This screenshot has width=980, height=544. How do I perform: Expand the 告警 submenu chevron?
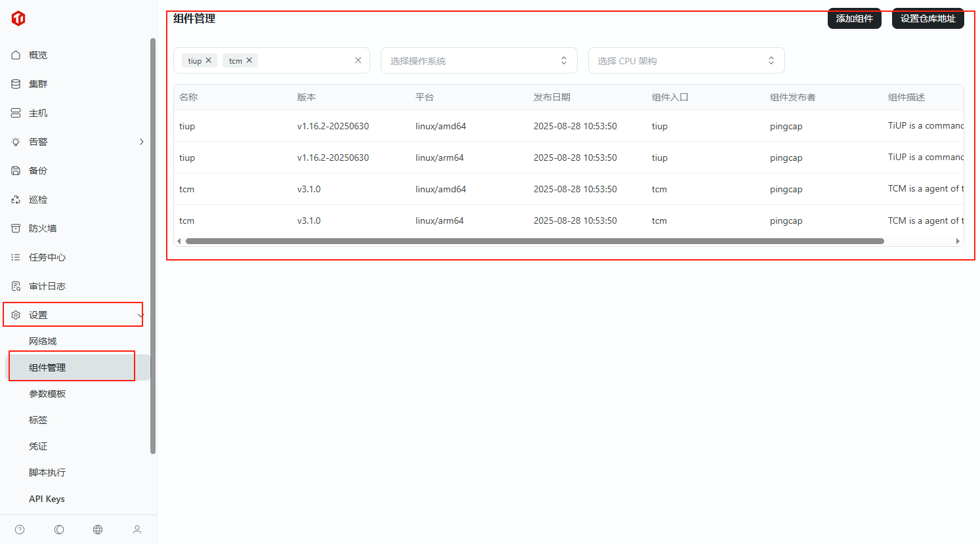[x=141, y=142]
